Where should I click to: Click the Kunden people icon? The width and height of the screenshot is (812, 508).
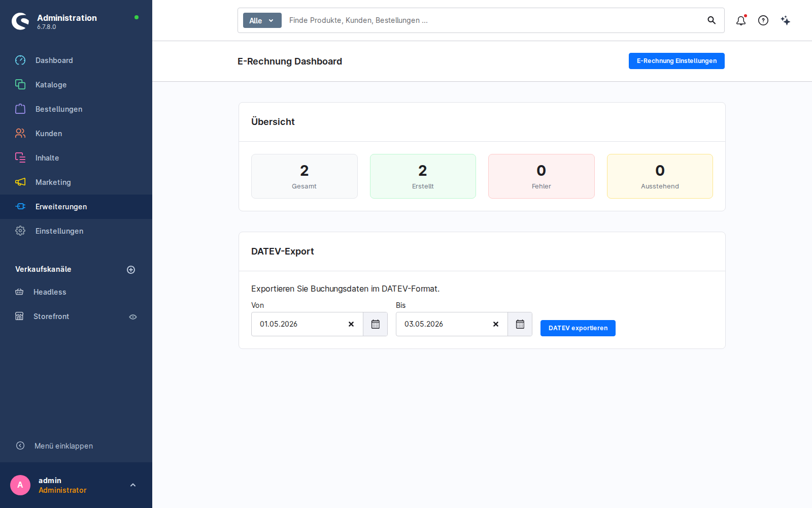click(x=20, y=134)
